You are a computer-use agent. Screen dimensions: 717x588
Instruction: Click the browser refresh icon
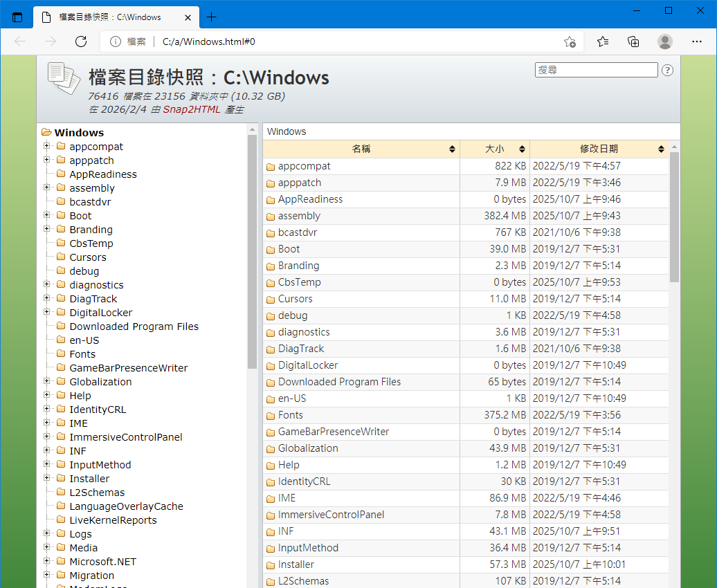[x=81, y=42]
